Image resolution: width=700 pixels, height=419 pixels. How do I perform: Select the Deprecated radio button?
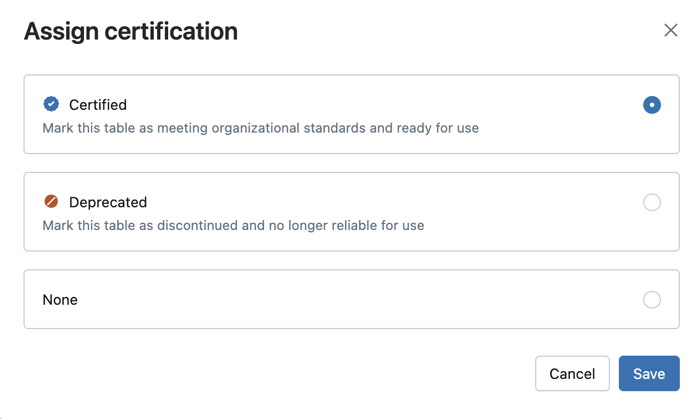652,203
